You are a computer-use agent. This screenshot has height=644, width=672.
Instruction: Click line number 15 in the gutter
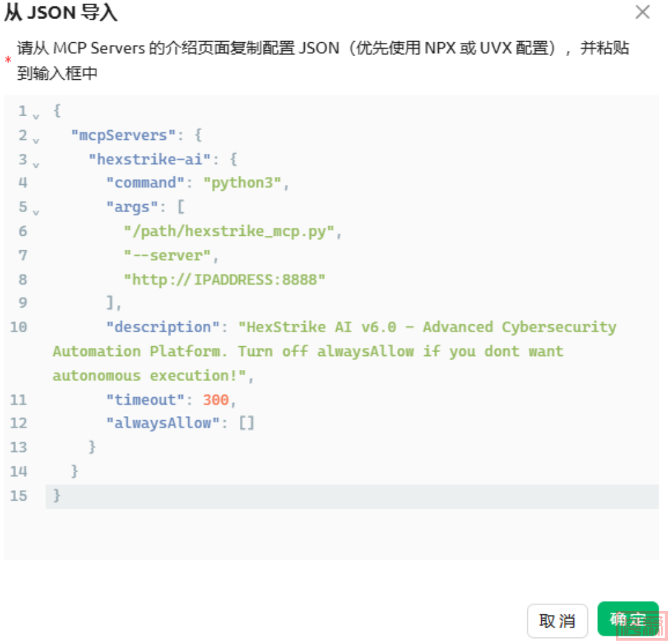(19, 496)
